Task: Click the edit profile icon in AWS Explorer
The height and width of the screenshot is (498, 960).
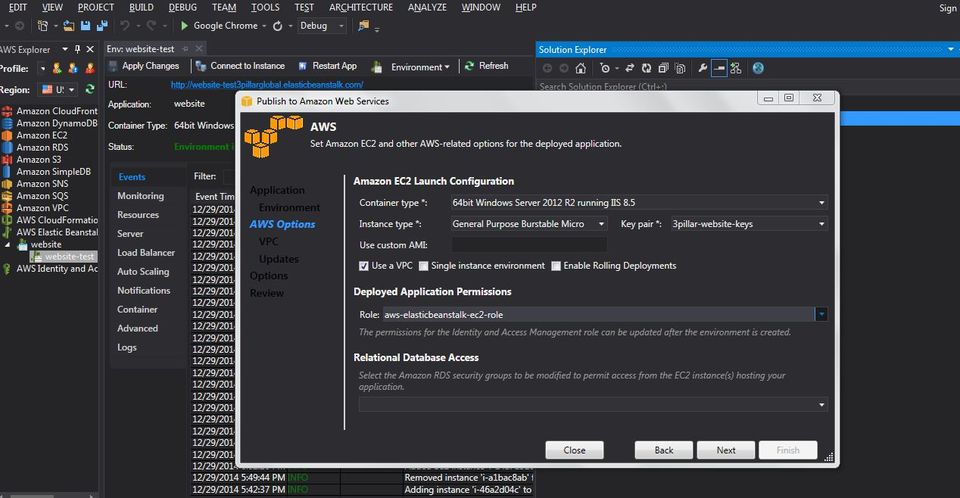Action: (73, 69)
